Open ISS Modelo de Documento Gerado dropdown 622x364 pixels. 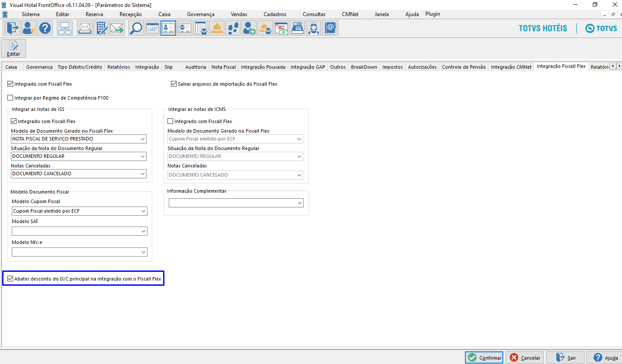point(79,139)
